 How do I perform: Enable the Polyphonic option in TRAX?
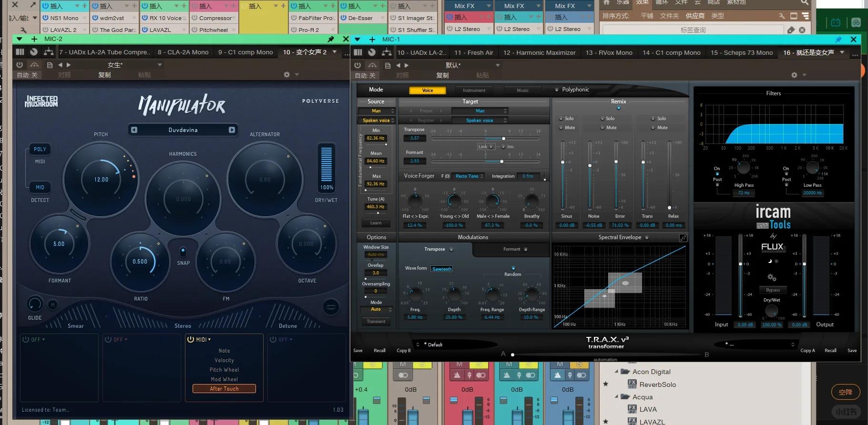557,90
